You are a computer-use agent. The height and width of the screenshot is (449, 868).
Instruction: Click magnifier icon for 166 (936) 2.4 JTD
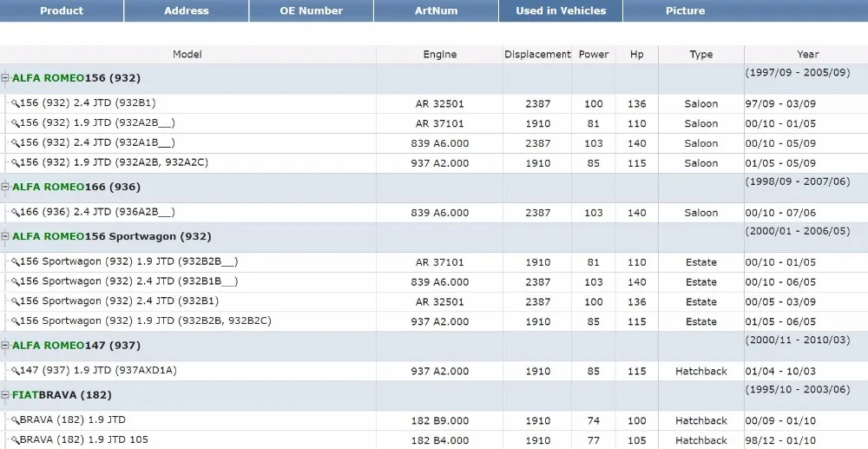(x=15, y=213)
